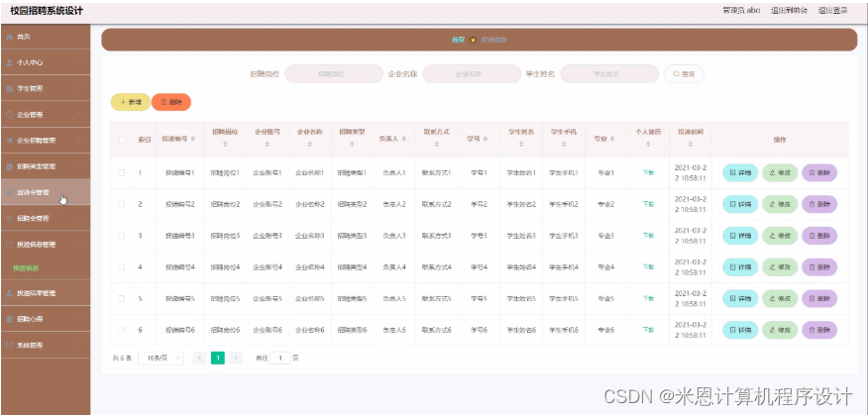Click the 首页 breadcrumb link

click(458, 40)
